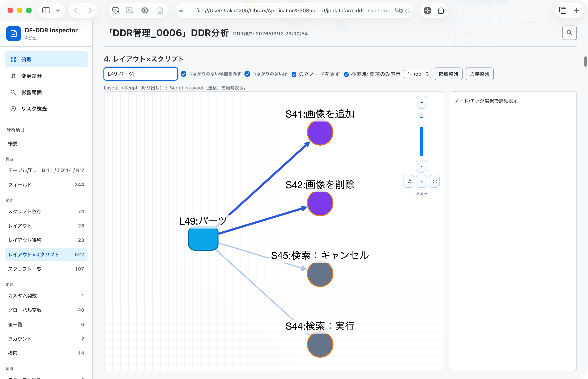588x379 pixels.
Task: Open レイアウト 25 entry
Action: 46,226
